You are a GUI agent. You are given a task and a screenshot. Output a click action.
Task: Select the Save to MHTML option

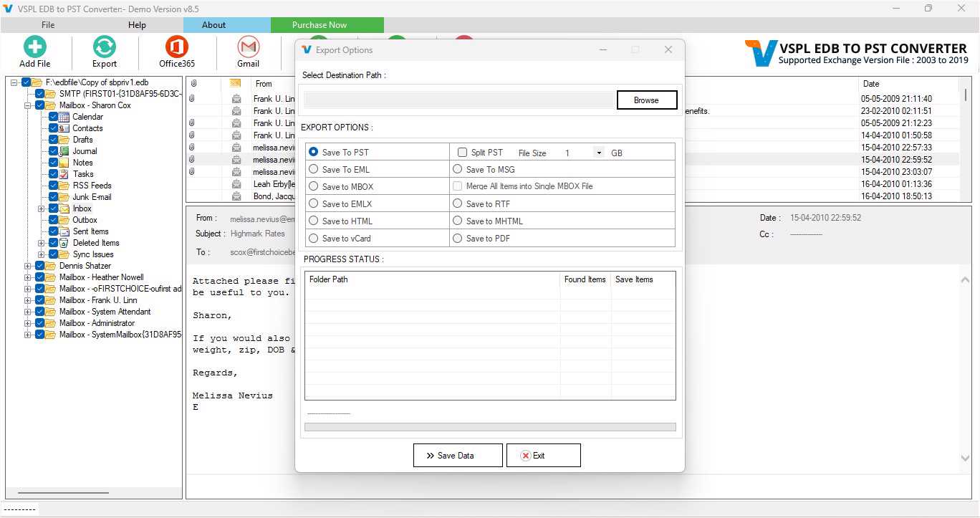pyautogui.click(x=457, y=221)
